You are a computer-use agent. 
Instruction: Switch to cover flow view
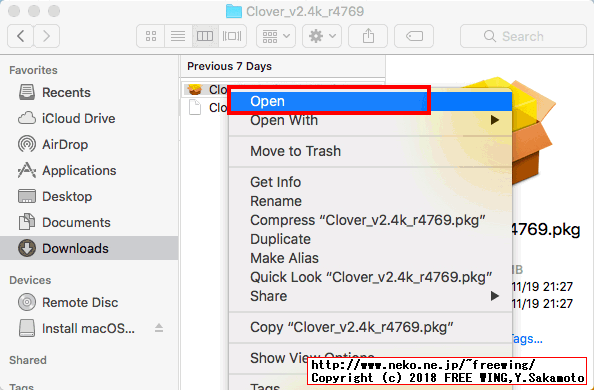point(232,36)
